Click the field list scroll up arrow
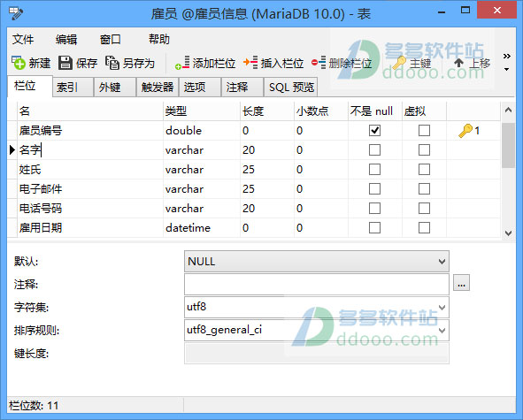 [508, 110]
